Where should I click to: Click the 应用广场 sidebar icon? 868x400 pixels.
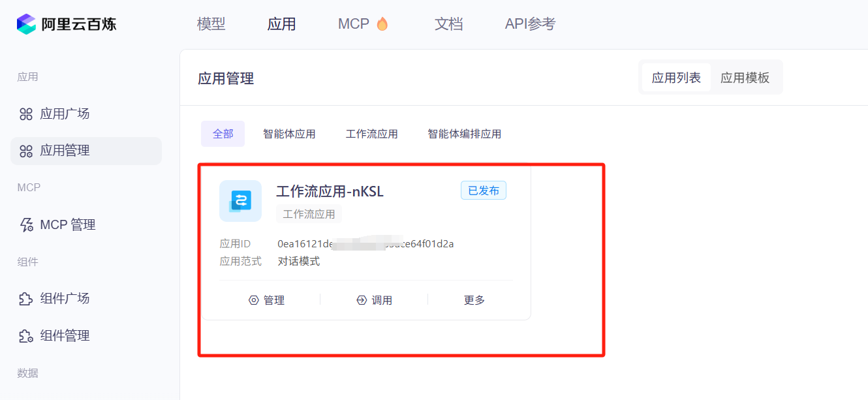pos(26,114)
